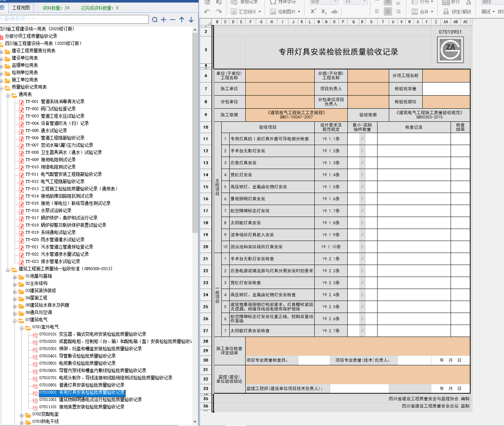Viewport: 504px width, 426px height.
Task: Click the ZA logo image in the sheet
Action: click(450, 49)
